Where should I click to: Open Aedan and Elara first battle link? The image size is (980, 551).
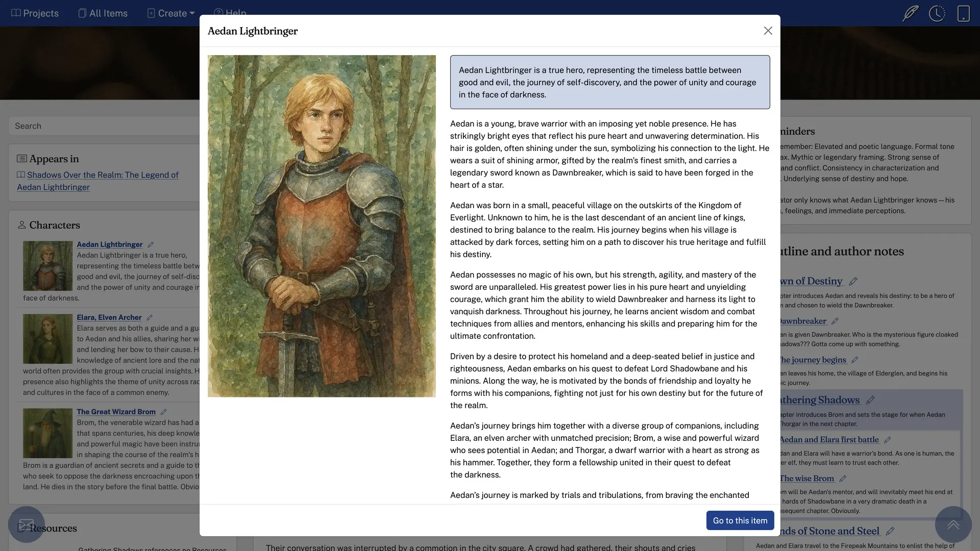829,439
